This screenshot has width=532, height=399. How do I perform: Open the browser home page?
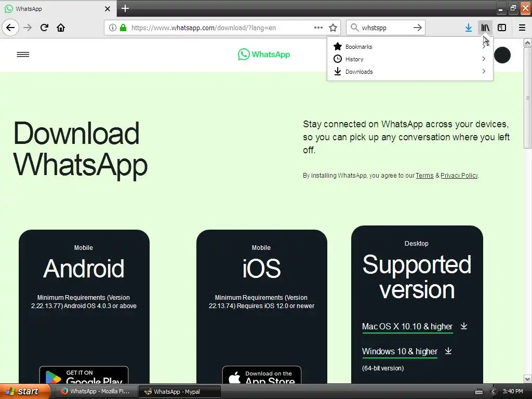click(x=61, y=28)
